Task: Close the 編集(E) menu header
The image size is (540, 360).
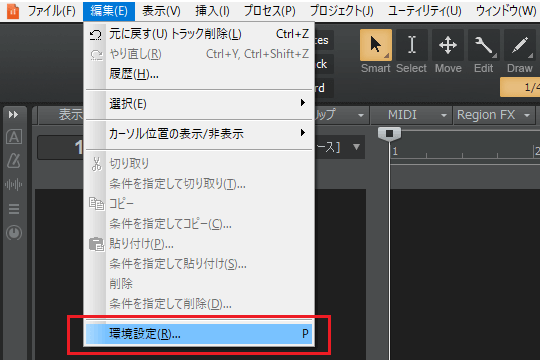Action: pos(109,11)
